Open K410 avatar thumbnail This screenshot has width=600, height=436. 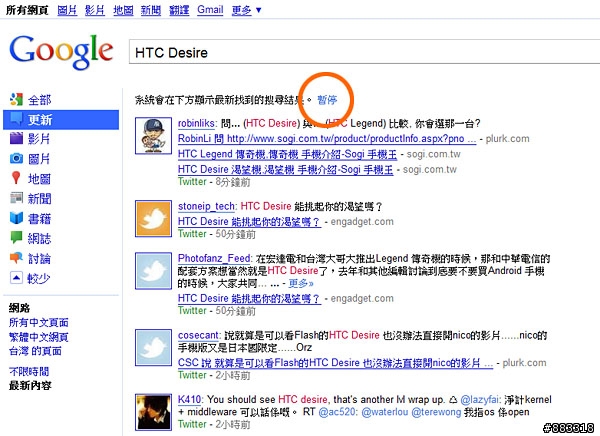153,412
